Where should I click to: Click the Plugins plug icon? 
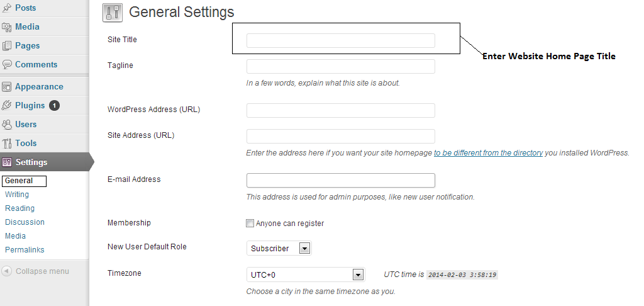coord(7,106)
